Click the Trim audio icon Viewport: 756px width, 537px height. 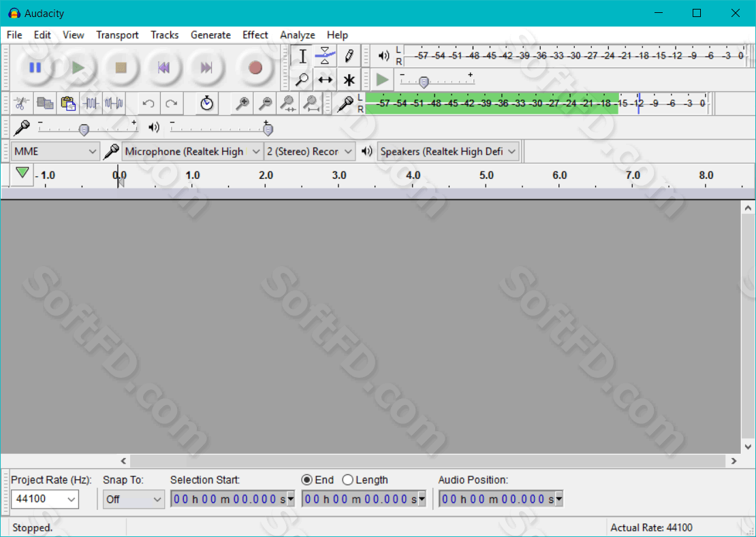point(91,103)
